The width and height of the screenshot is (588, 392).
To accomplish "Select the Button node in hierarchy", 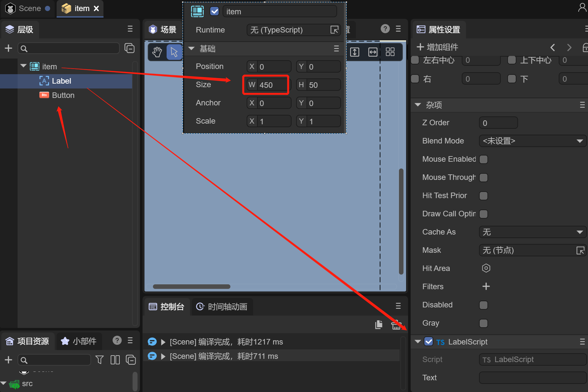I will (x=63, y=95).
